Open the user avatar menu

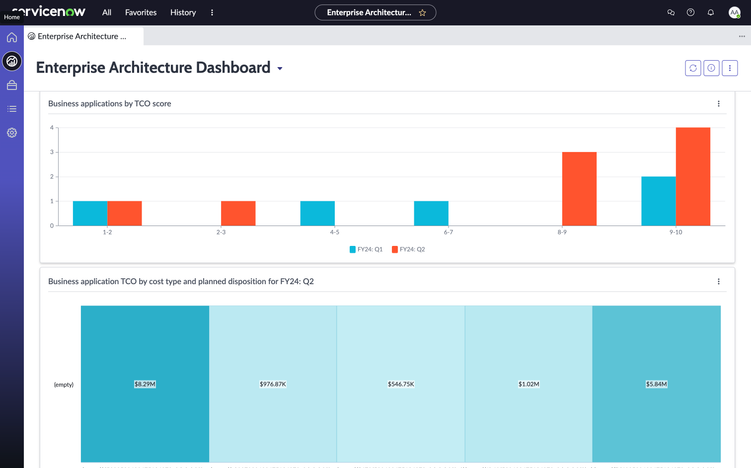tap(734, 12)
